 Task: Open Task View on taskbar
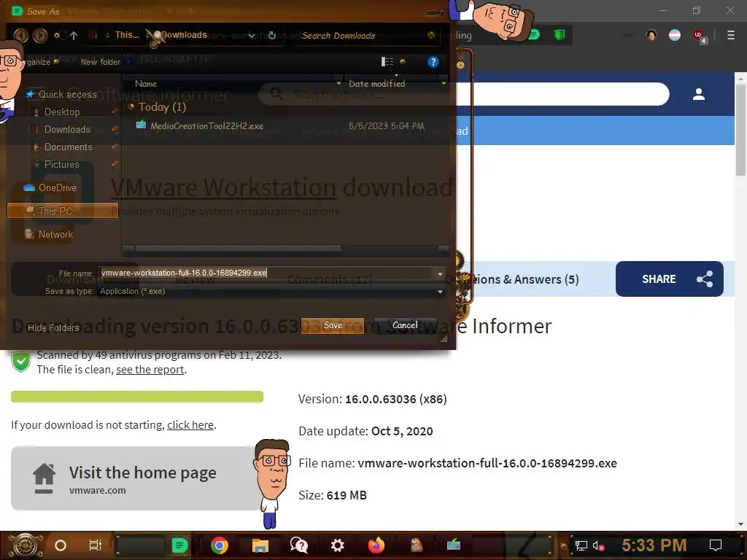[x=96, y=545]
